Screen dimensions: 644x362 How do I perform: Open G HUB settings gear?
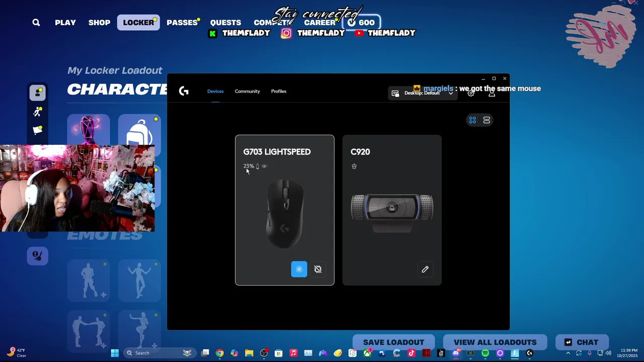click(x=471, y=93)
